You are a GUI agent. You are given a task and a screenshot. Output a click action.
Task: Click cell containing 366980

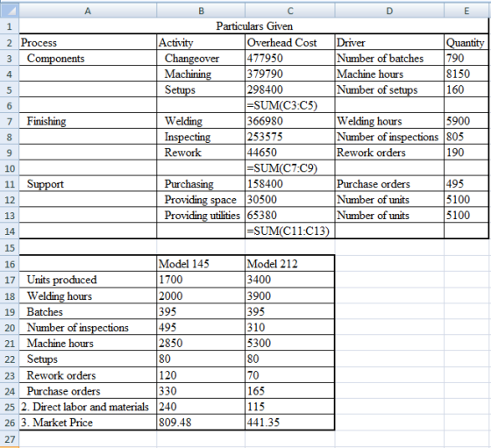tap(290, 121)
